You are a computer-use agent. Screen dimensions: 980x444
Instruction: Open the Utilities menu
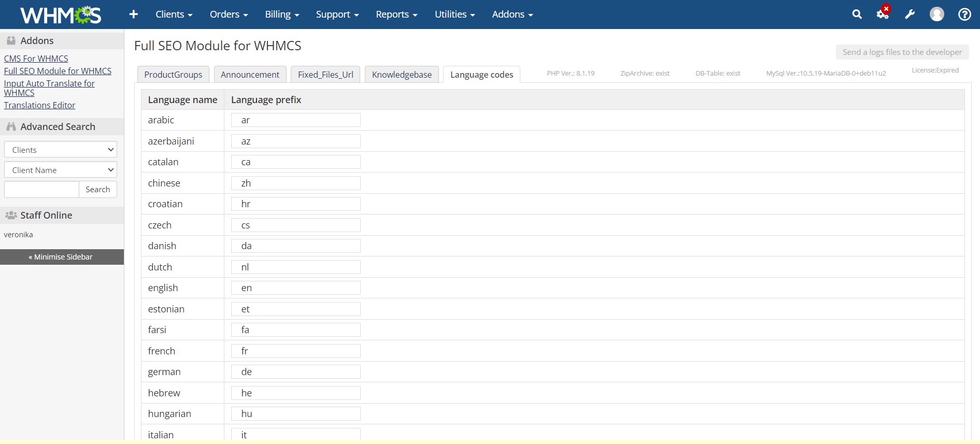tap(455, 15)
